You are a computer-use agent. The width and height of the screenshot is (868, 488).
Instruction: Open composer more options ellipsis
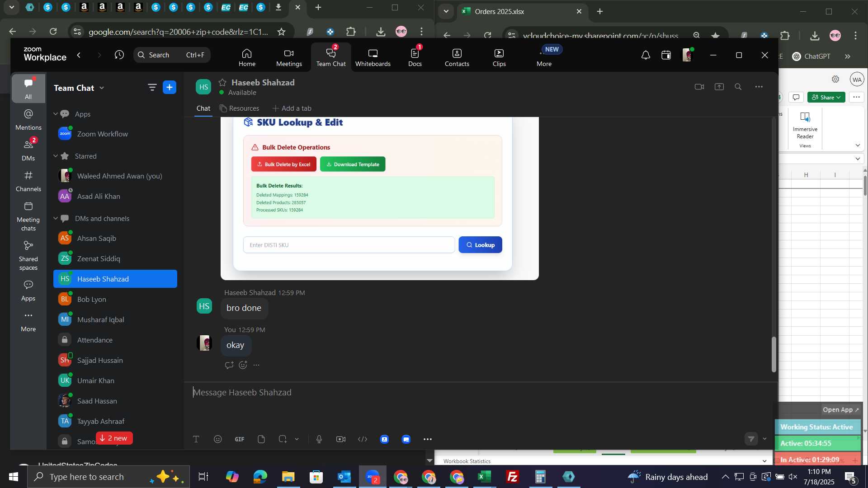click(428, 439)
